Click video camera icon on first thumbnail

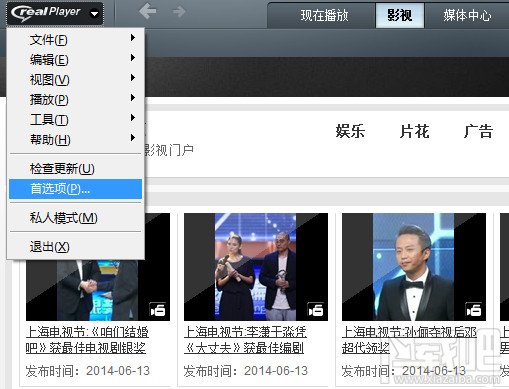158,309
